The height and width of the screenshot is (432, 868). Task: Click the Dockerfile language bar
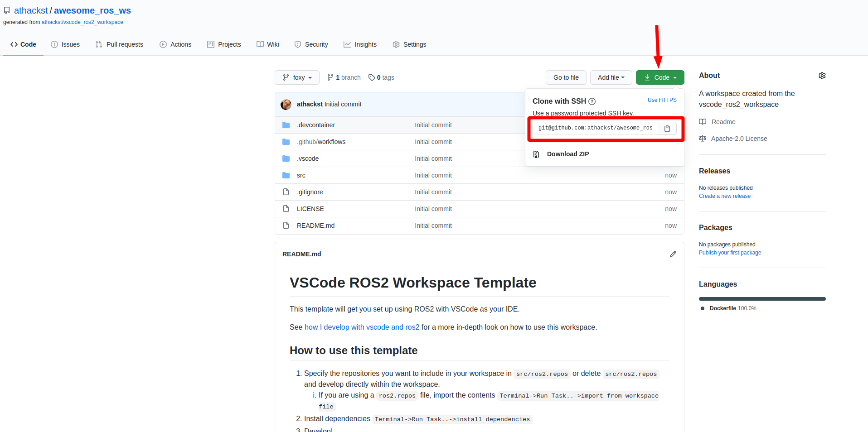762,299
